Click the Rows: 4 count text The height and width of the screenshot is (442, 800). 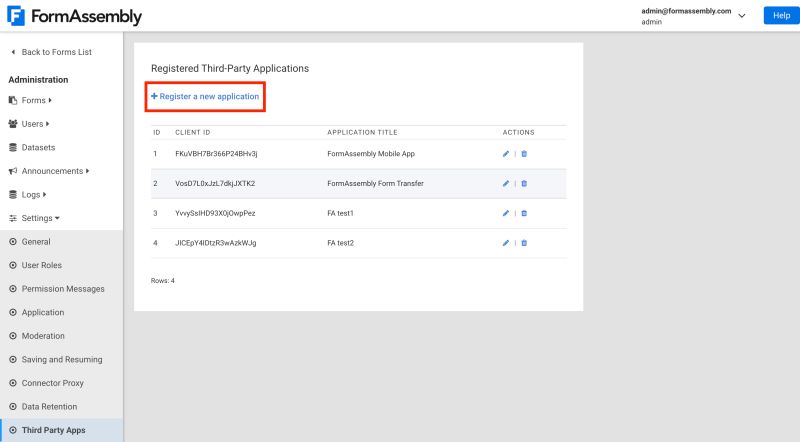click(x=163, y=281)
